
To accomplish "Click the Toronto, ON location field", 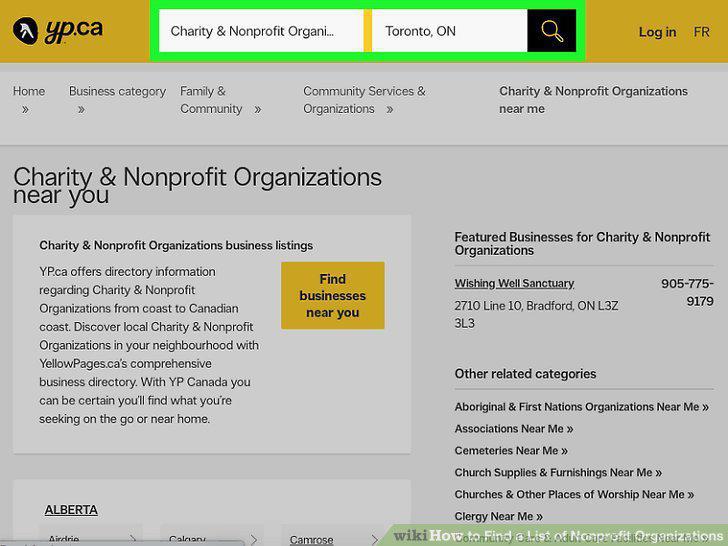I will pyautogui.click(x=449, y=31).
